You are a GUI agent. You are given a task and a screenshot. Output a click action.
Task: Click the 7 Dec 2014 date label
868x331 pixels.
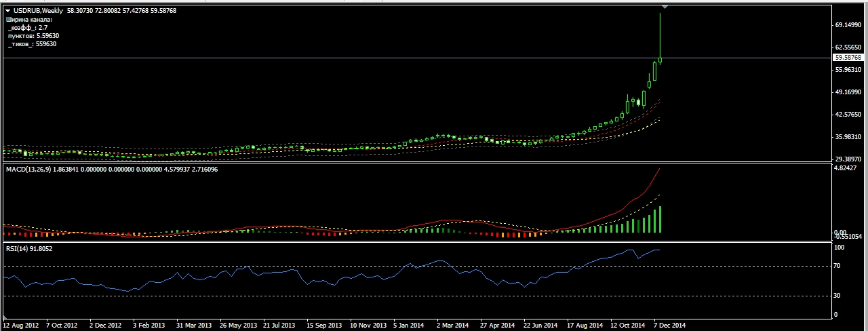click(x=670, y=326)
